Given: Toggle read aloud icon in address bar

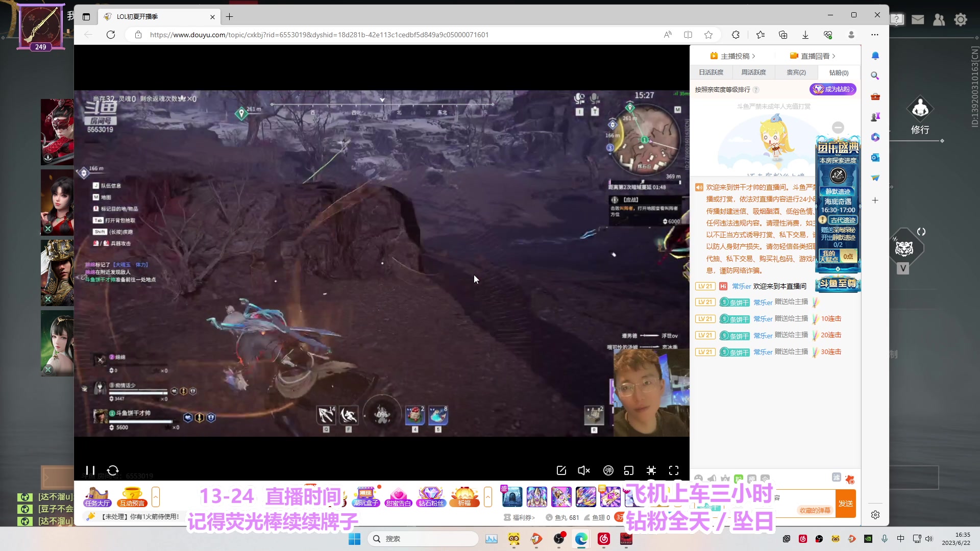Looking at the screenshot, I should click(x=668, y=35).
